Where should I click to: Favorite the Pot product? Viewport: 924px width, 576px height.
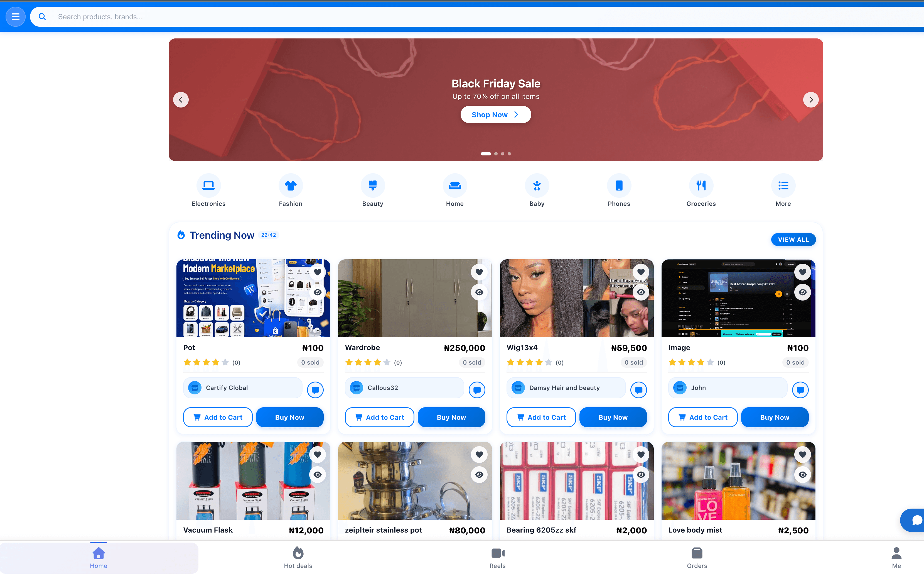click(x=317, y=272)
